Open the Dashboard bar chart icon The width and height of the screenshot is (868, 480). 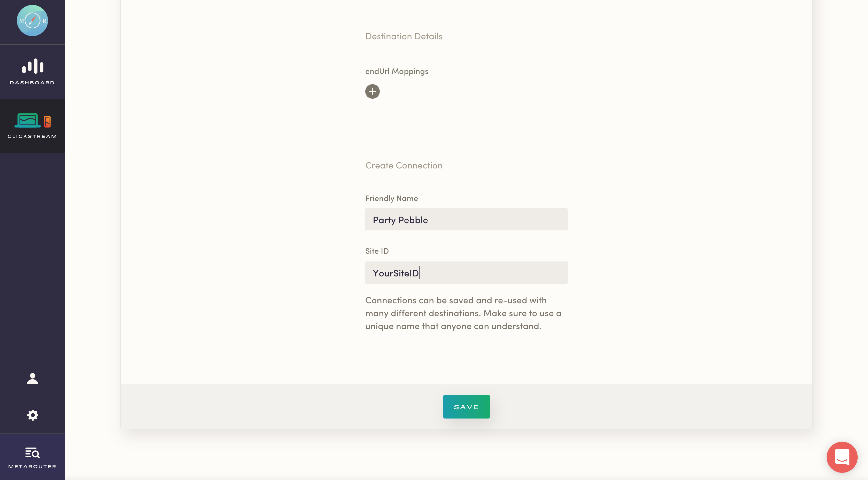click(33, 66)
